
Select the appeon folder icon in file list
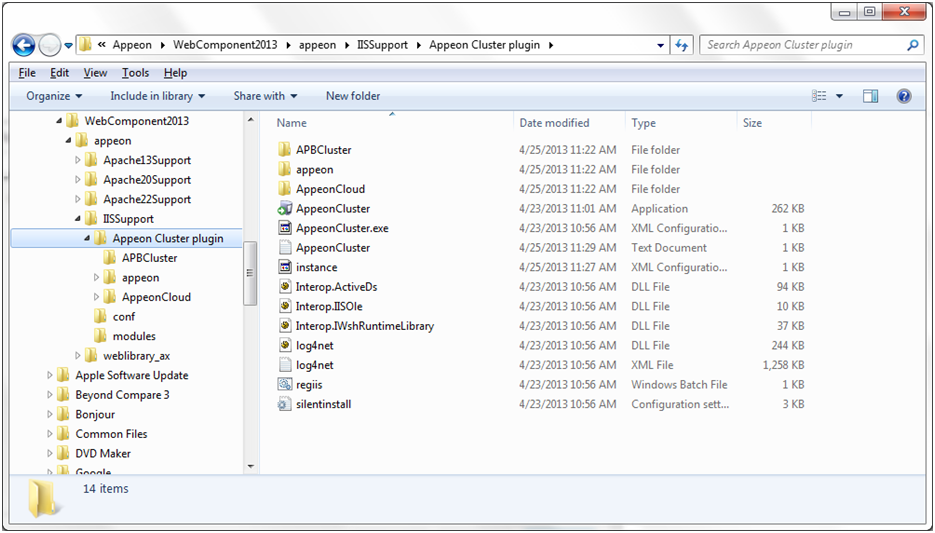pos(285,169)
